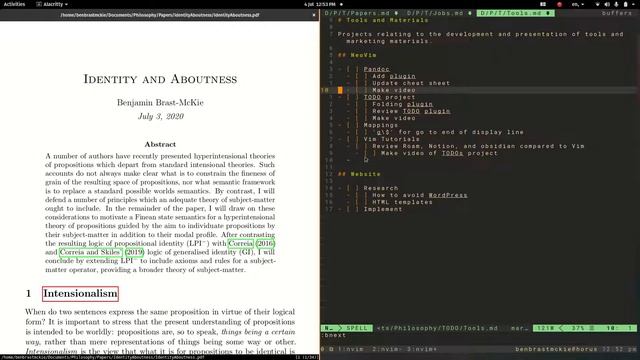Toggle the Implement checkbox
This screenshot has height=360, width=640.
tap(352, 209)
